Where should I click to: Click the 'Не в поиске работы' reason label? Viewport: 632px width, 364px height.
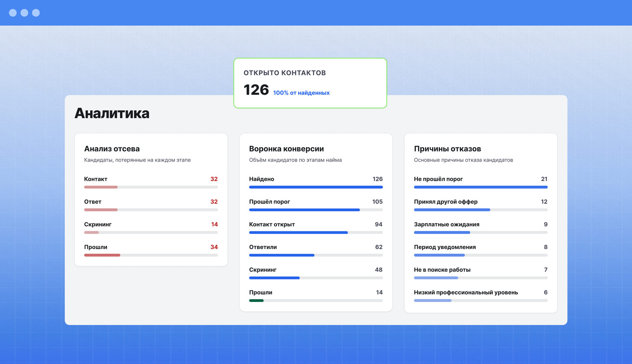pyautogui.click(x=442, y=270)
